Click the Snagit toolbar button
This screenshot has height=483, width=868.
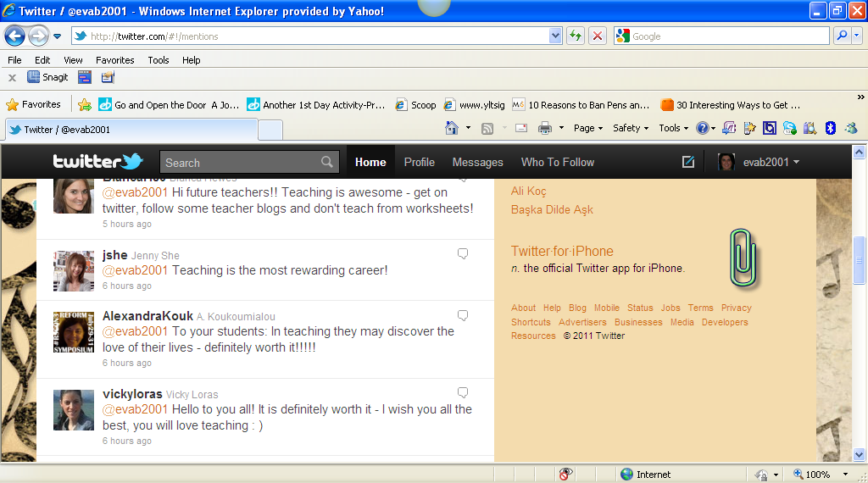click(48, 77)
